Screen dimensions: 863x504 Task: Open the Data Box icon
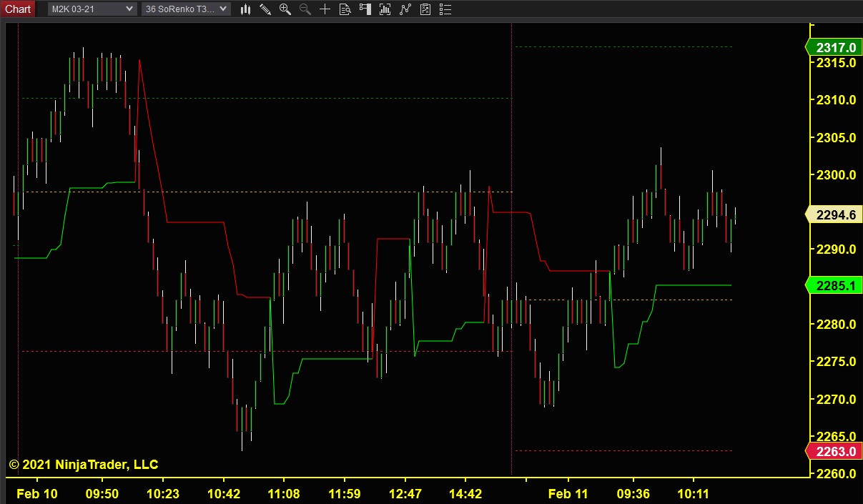(345, 9)
